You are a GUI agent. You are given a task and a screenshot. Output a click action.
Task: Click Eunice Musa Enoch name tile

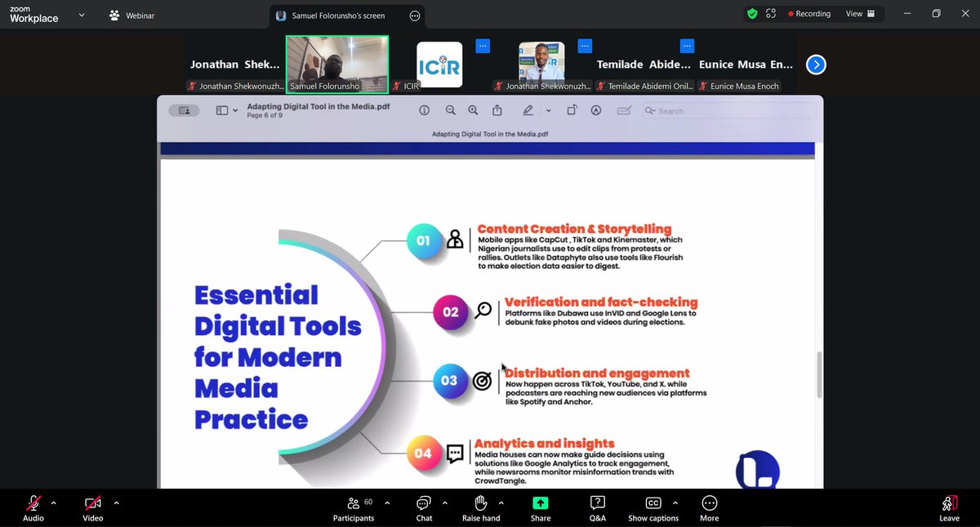[x=747, y=65]
